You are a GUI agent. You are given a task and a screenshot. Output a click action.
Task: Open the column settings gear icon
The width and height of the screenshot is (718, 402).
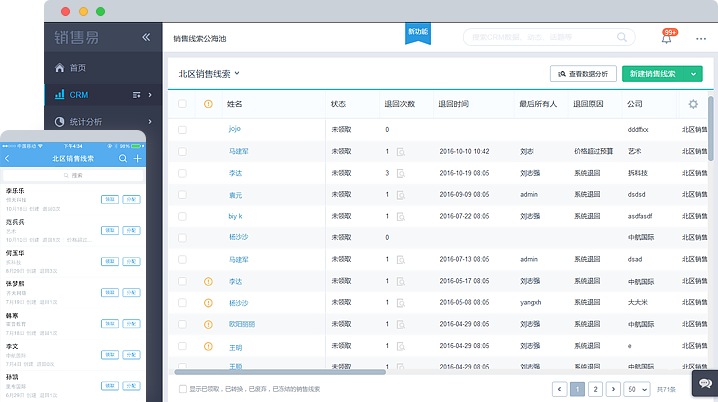point(693,104)
